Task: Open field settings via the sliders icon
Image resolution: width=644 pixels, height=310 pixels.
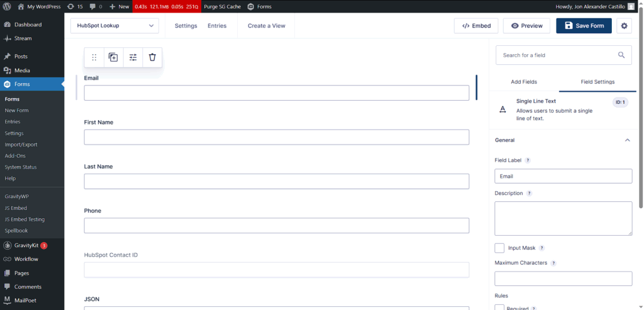Action: point(133,57)
